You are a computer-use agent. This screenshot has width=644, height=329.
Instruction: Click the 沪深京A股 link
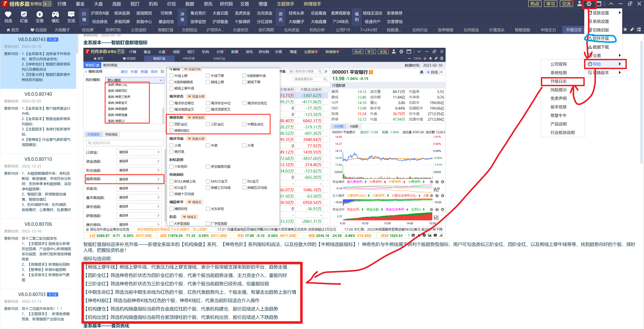pyautogui.click(x=100, y=13)
